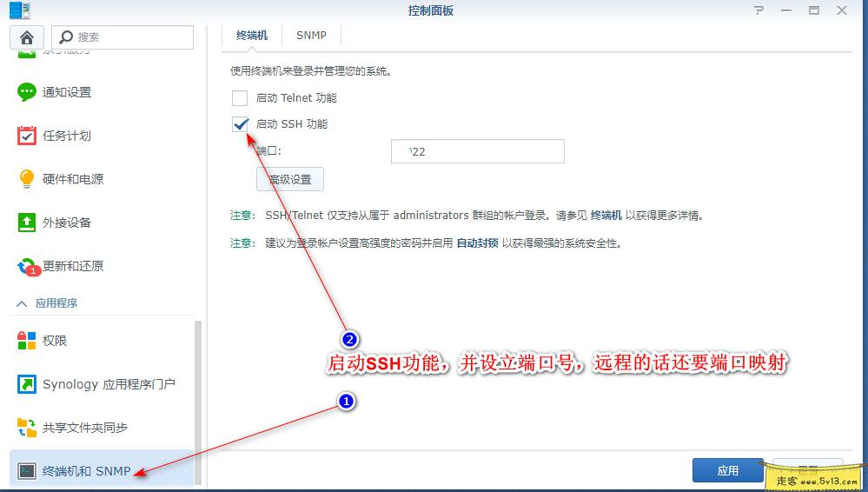868x492 pixels.
Task: Open 高级设置 button
Action: pyautogui.click(x=290, y=180)
